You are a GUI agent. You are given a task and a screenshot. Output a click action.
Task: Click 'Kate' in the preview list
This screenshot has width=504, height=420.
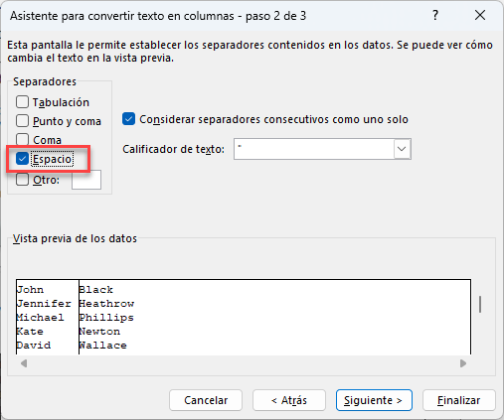(30, 332)
